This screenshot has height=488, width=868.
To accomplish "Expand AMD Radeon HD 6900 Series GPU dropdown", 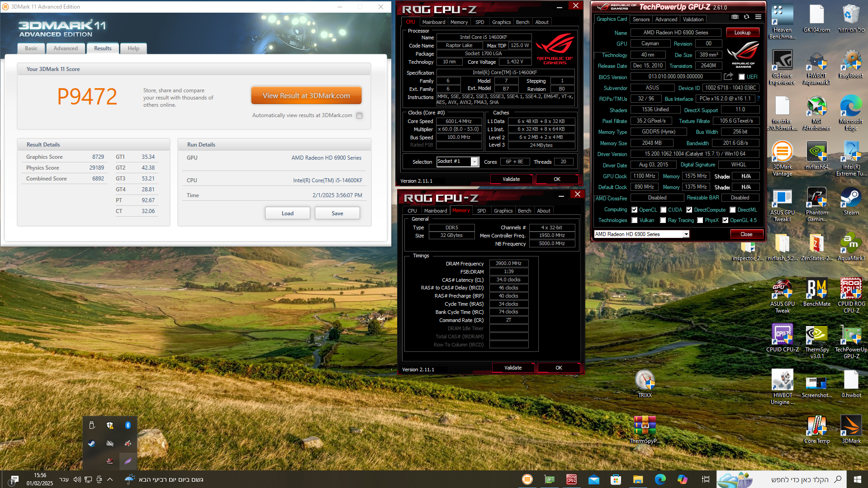I will coord(686,234).
